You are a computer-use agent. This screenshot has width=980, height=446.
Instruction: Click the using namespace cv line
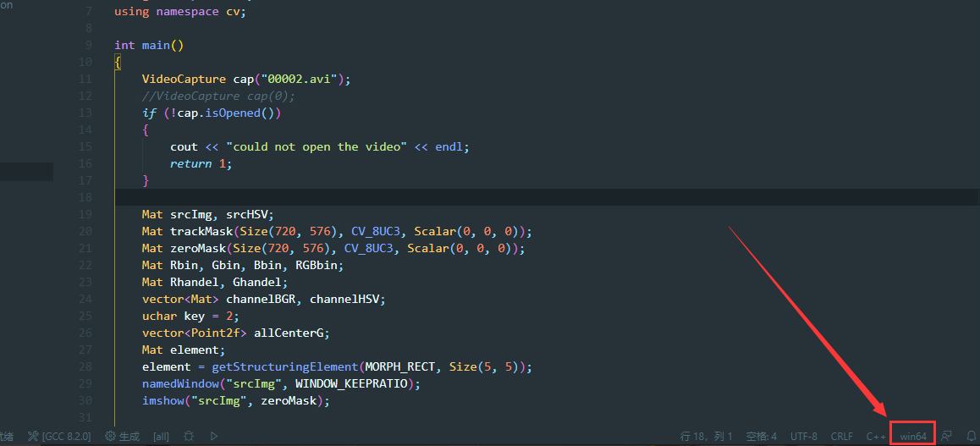pyautogui.click(x=180, y=11)
